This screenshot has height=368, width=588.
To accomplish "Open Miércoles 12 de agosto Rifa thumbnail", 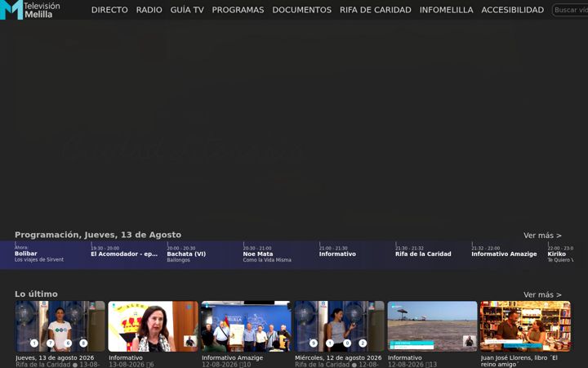I will [x=339, y=326].
